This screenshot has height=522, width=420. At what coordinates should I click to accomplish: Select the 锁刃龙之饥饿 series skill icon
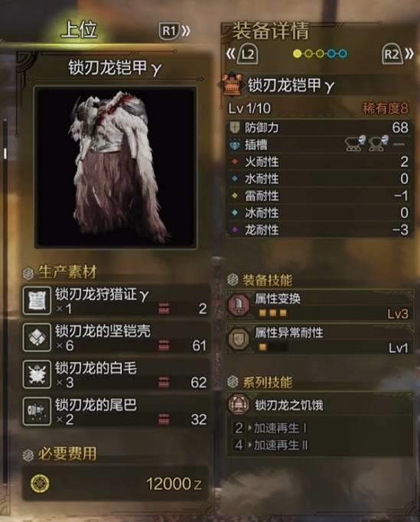pos(239,404)
